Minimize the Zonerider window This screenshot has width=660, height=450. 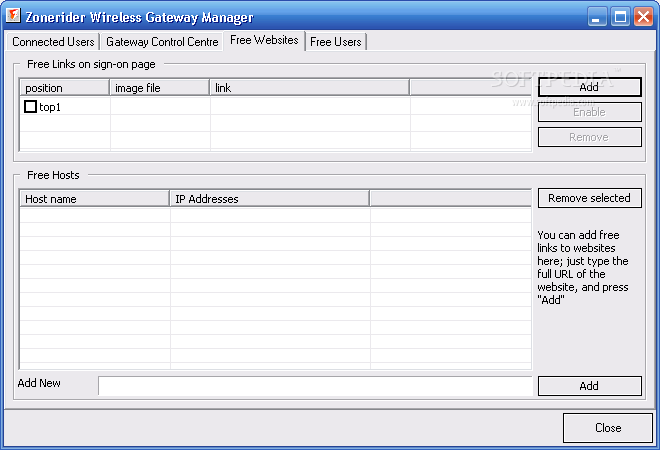pos(597,17)
